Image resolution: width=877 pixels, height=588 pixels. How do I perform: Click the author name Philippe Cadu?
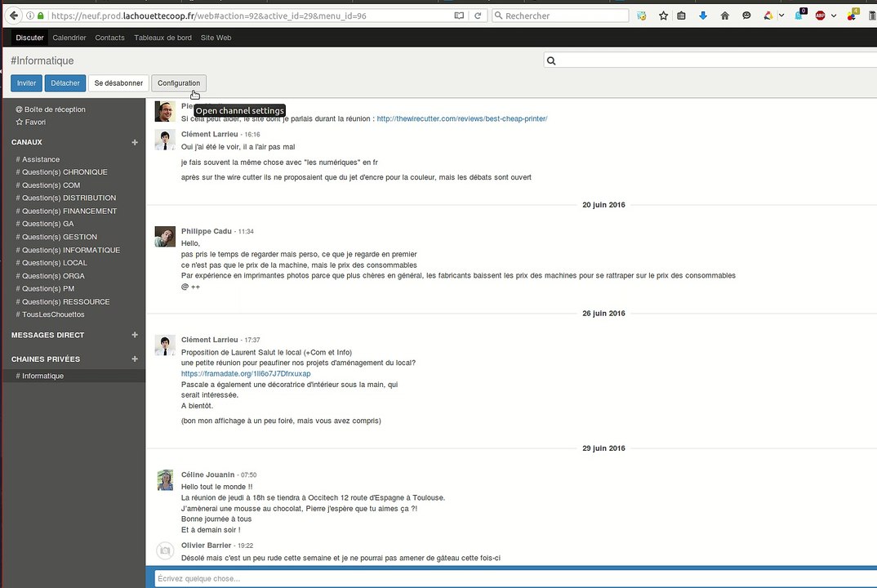pos(206,231)
